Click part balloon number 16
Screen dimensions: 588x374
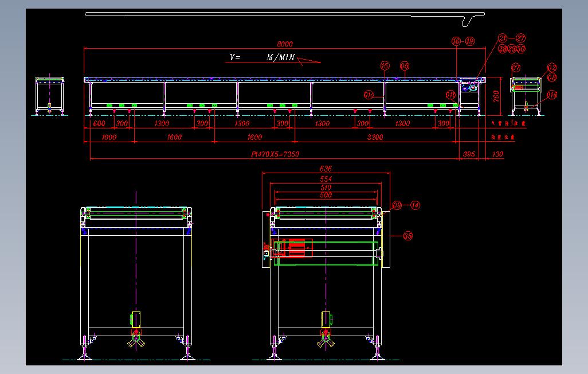(x=456, y=41)
